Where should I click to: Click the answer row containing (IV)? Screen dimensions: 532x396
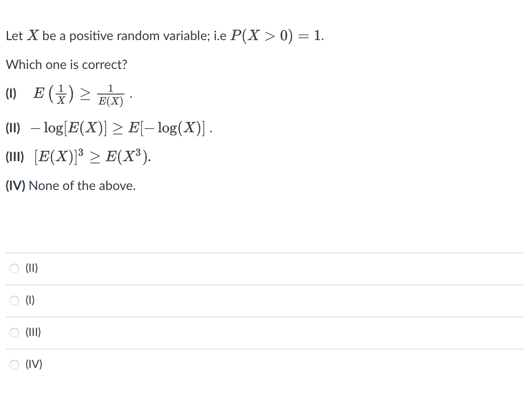160,365
